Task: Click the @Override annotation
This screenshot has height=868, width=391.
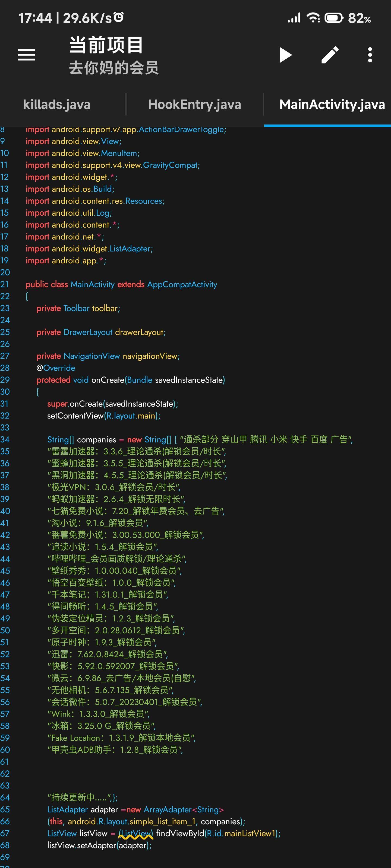Action: [56, 368]
